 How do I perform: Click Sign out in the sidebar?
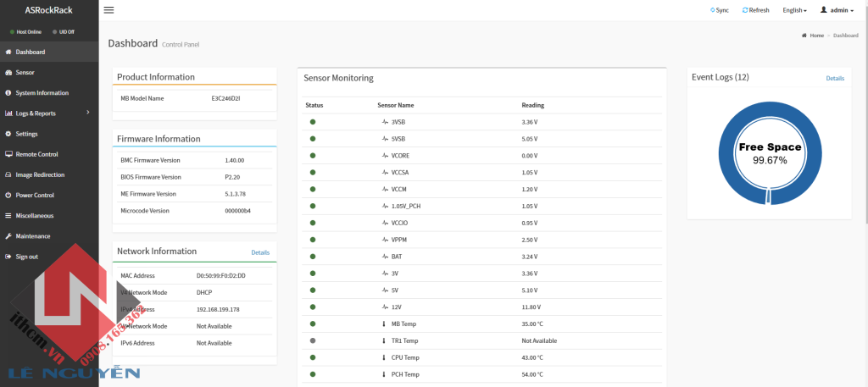pos(26,257)
